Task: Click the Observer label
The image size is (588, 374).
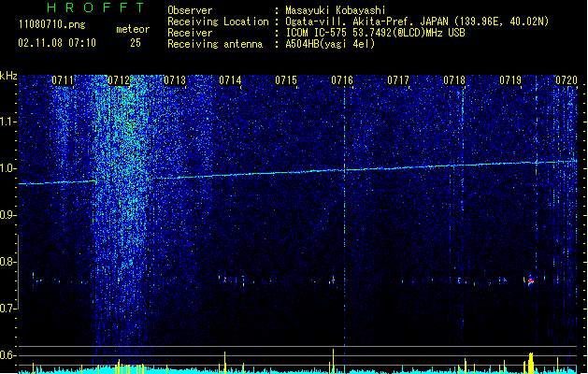Action: click(190, 10)
